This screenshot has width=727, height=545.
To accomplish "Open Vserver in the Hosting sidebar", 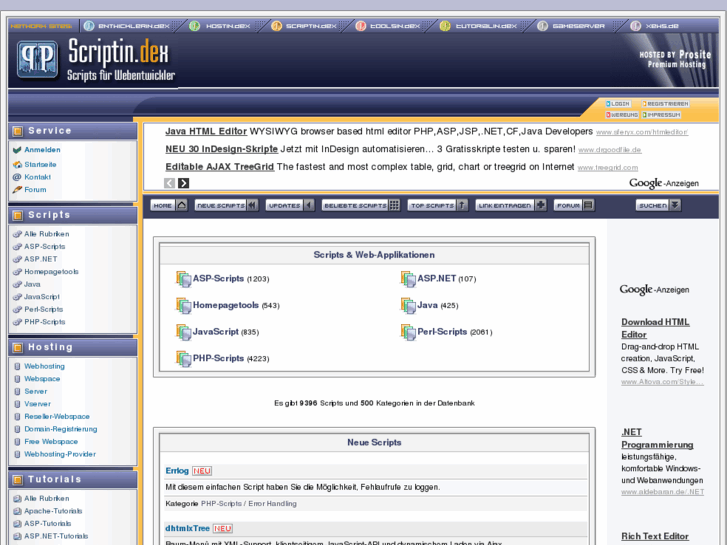I will [x=38, y=404].
